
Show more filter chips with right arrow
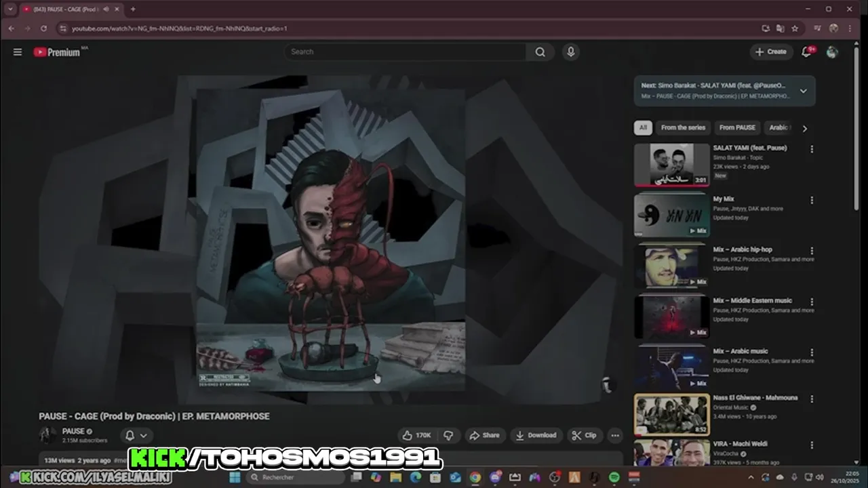(804, 128)
